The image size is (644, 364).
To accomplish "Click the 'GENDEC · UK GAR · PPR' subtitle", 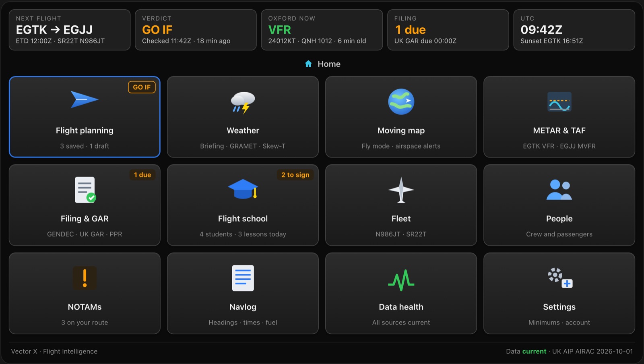I will pyautogui.click(x=85, y=234).
